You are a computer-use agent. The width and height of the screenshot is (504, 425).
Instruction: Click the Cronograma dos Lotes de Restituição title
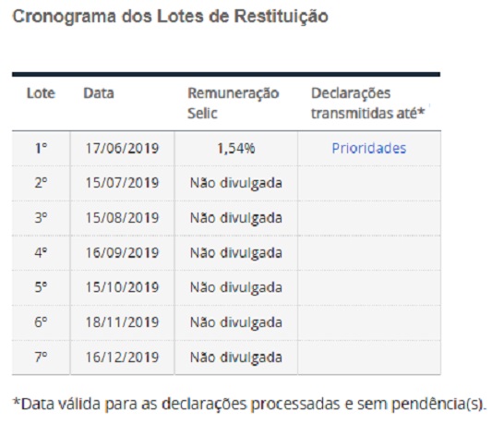[x=170, y=17]
